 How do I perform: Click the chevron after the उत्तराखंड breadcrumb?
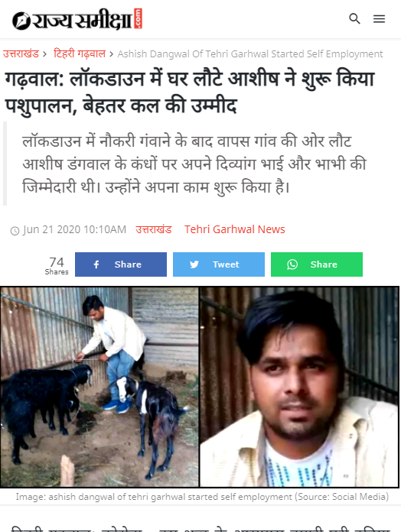point(44,54)
